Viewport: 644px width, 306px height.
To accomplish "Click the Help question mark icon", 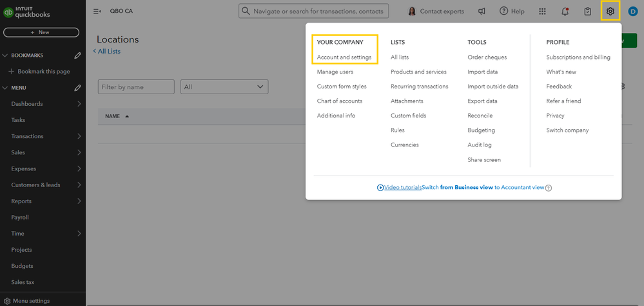I will tap(503, 11).
